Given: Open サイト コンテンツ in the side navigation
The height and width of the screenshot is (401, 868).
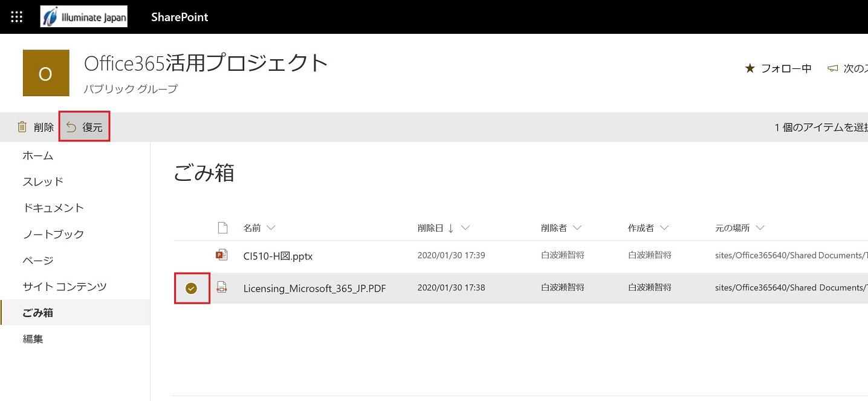Looking at the screenshot, I should (x=65, y=286).
